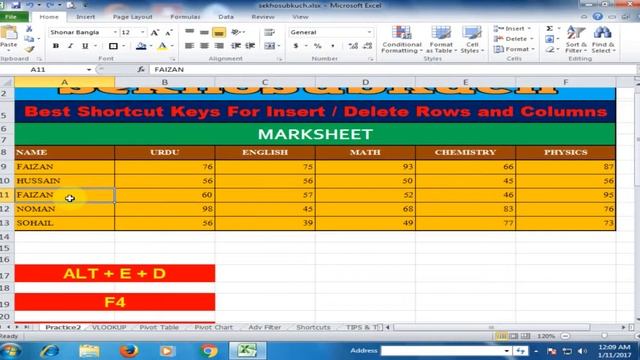
Task: Decrease decimal places
Action: pos(368,46)
